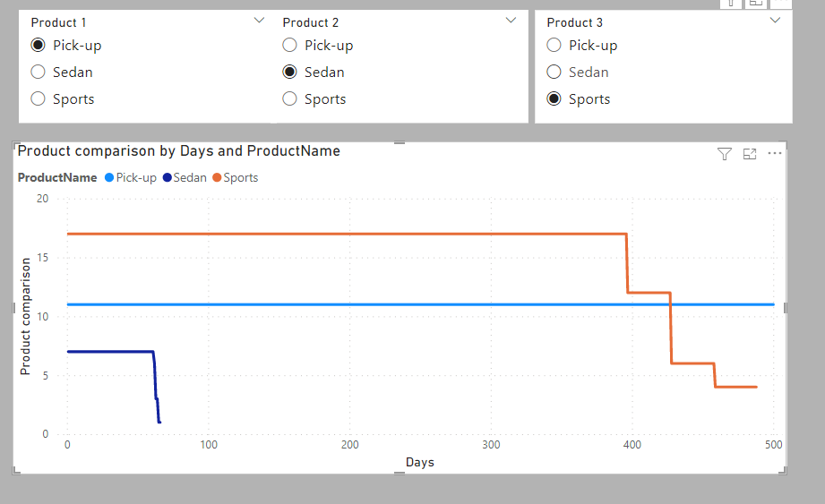Select Sedan in the Product 3 slicer
825x504 pixels.
point(554,72)
